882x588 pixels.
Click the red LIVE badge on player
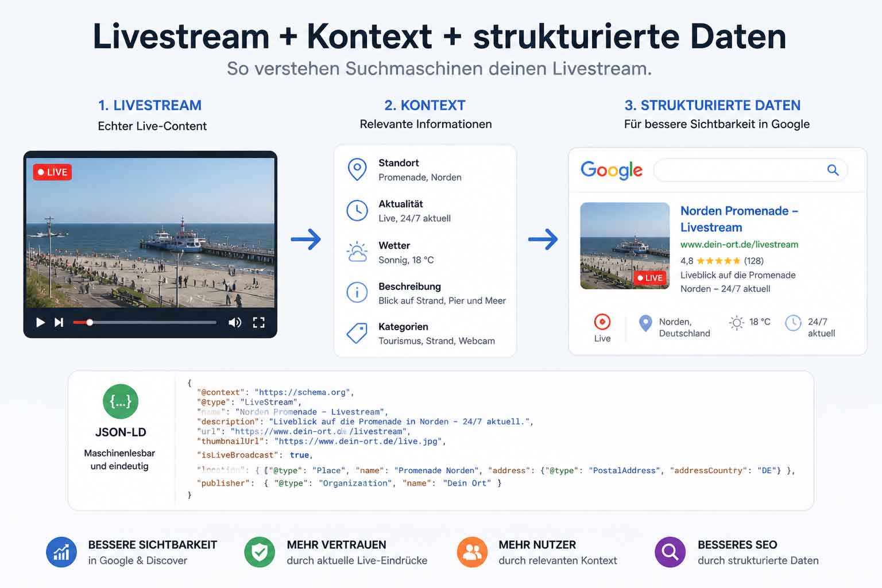tap(52, 172)
